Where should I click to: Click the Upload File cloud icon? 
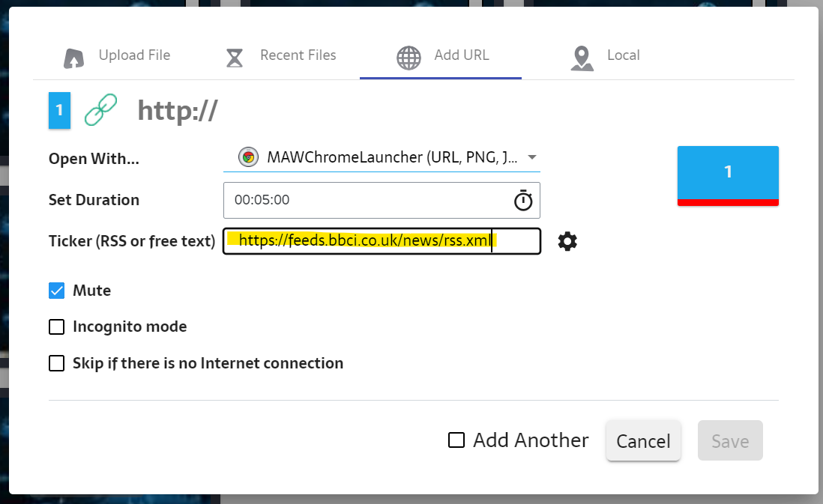[73, 58]
